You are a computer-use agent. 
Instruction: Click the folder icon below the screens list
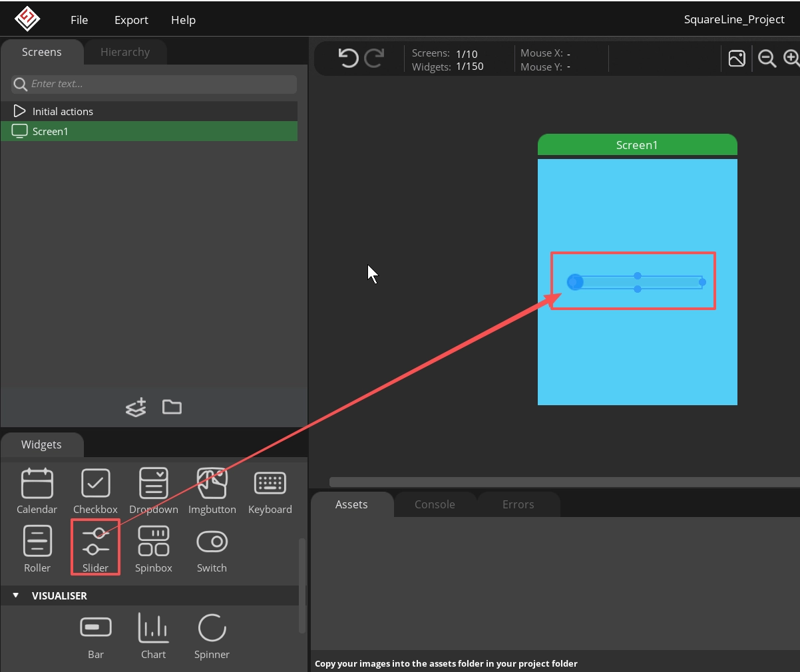click(172, 407)
